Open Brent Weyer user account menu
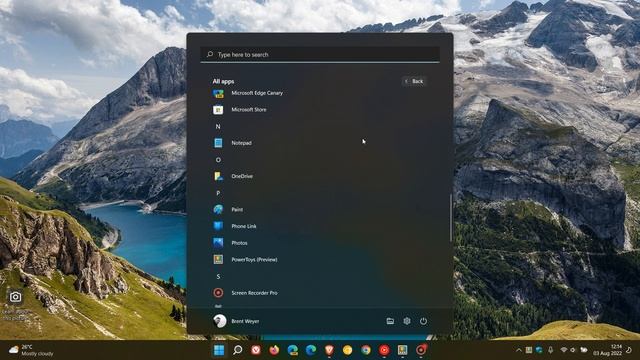 [236, 321]
